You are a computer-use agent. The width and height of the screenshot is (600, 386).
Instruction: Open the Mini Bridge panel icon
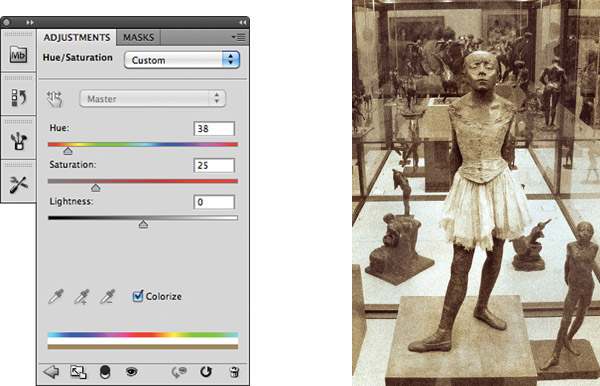tap(18, 55)
